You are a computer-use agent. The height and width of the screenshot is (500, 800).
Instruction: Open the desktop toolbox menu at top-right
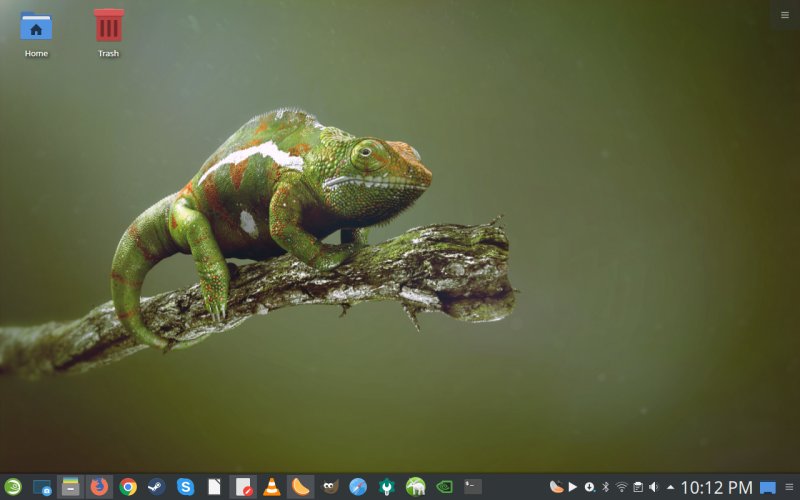[x=784, y=15]
